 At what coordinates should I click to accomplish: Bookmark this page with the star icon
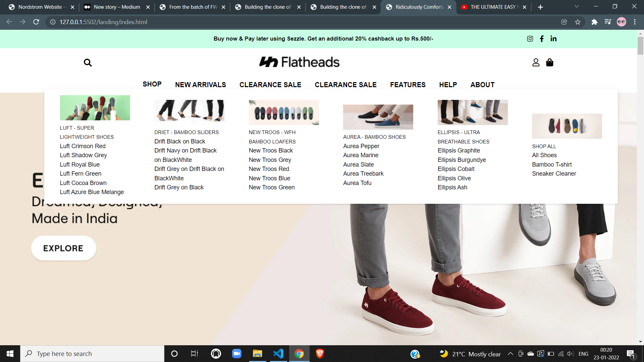[x=578, y=22]
